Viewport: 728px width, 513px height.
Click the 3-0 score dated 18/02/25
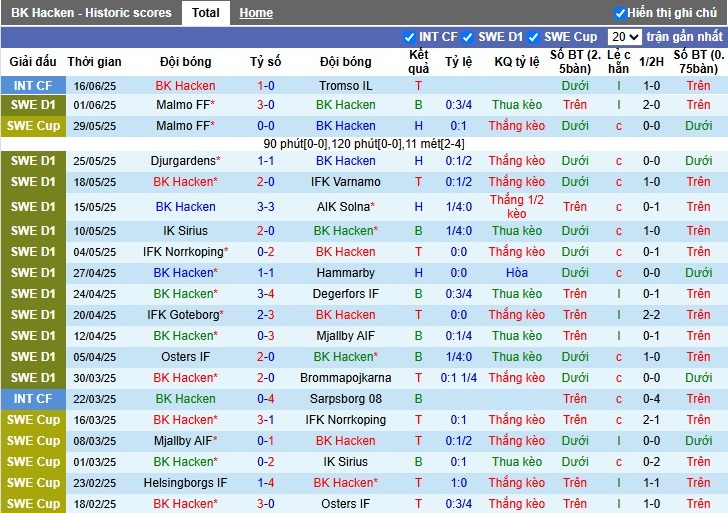pyautogui.click(x=266, y=504)
